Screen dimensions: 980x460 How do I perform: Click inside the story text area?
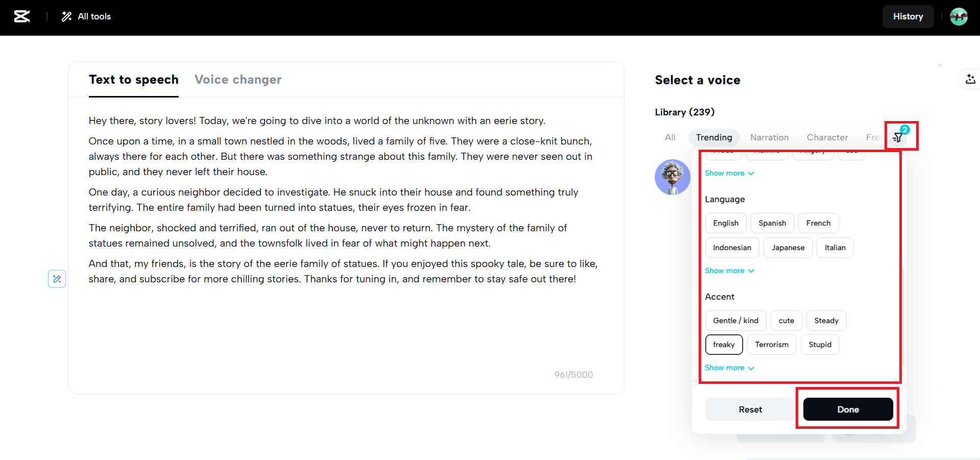pyautogui.click(x=342, y=327)
